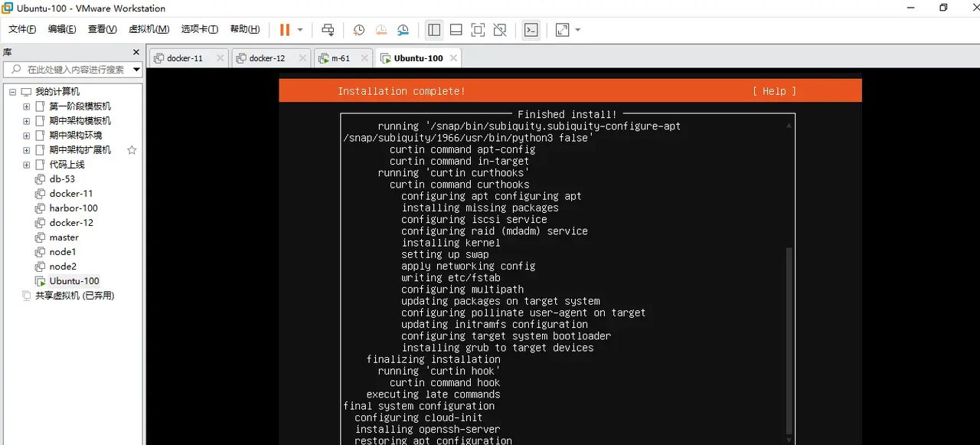Send Ctrl+Alt+Del to the guest

click(x=328, y=29)
